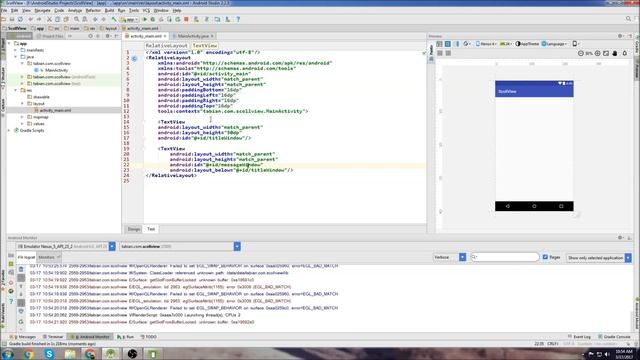The width and height of the screenshot is (640, 360).
Task: Switch to Design tab below editor
Action: 133,229
